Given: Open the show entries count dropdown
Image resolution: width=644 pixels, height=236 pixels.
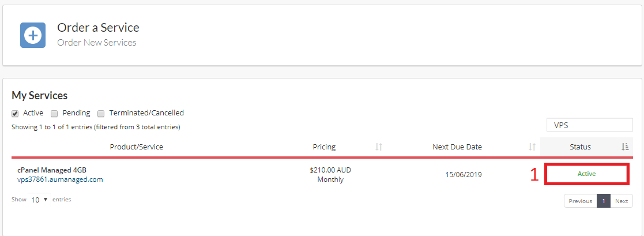Looking at the screenshot, I should [39, 200].
